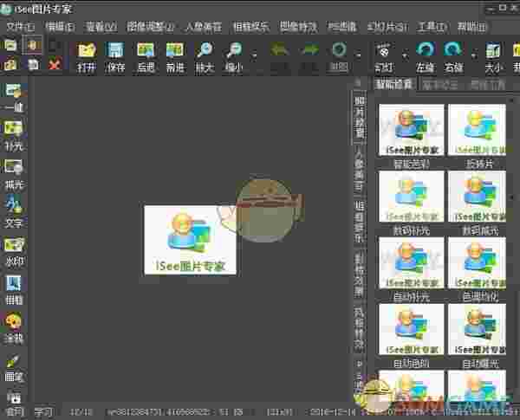
Task: Select the 减光 reduce-light sidebar tool
Action: [14, 174]
